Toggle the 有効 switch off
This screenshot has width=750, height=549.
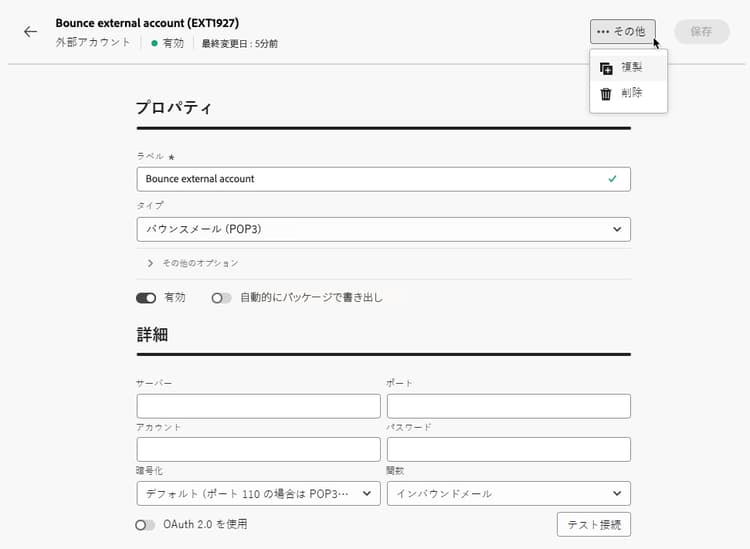click(146, 298)
